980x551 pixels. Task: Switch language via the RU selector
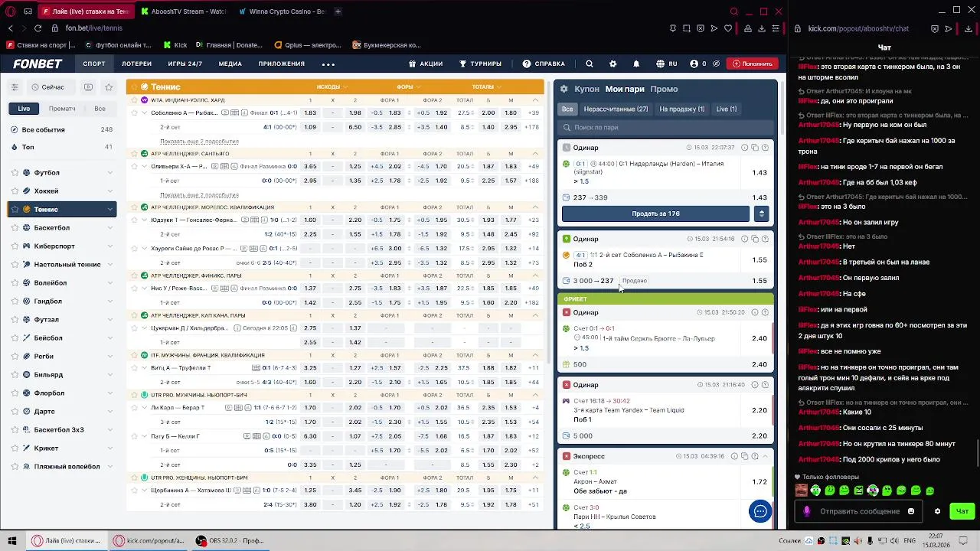667,64
